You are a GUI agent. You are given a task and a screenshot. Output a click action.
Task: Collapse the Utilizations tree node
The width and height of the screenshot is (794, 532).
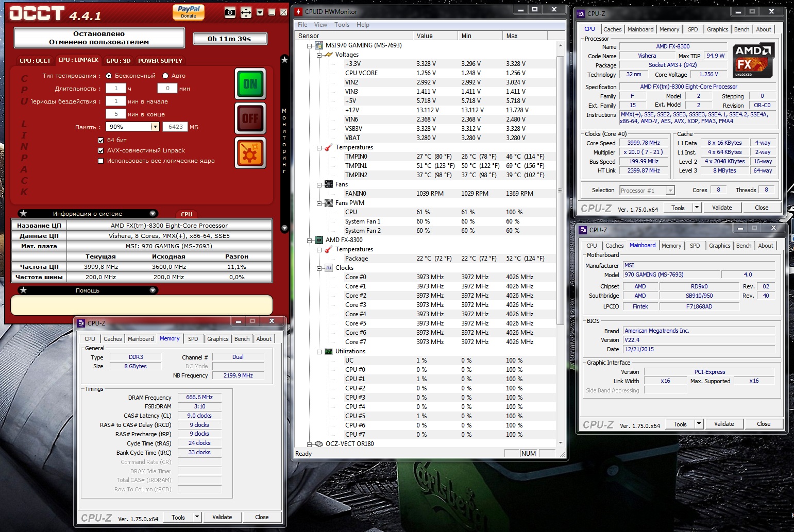point(319,351)
